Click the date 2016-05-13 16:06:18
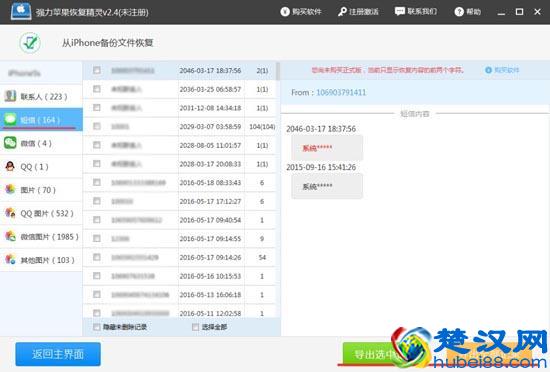Viewport: 550px width, 372px height. click(210, 295)
